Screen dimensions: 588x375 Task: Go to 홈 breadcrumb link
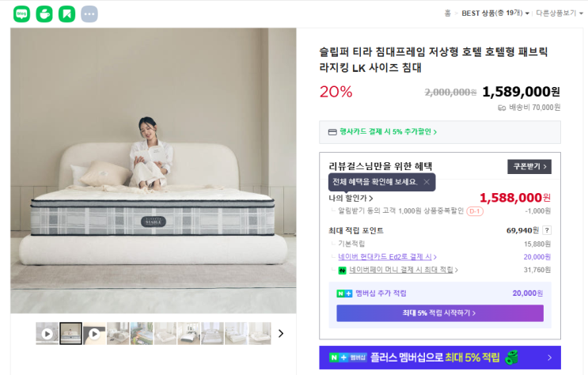click(x=447, y=13)
